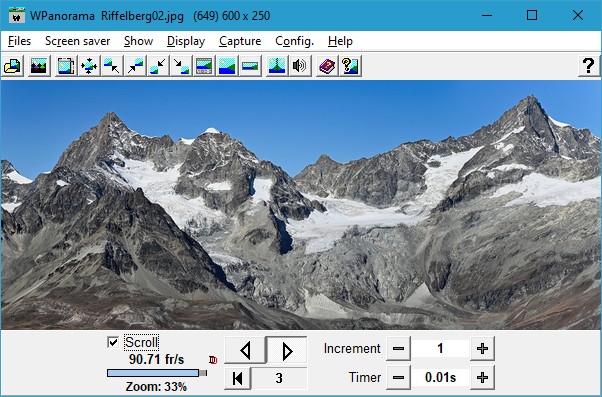The height and width of the screenshot is (397, 602).
Task: Decrease Increment with the minus button
Action: [x=398, y=349]
